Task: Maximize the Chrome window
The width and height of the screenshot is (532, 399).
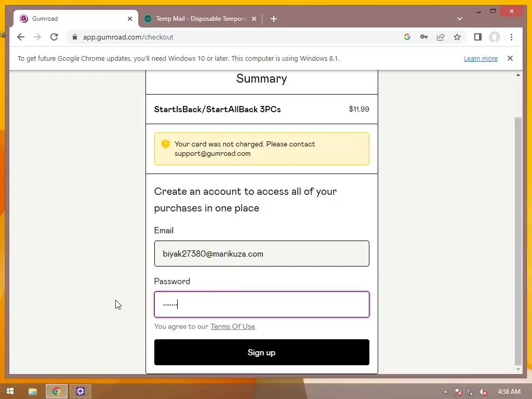Action: [493, 11]
